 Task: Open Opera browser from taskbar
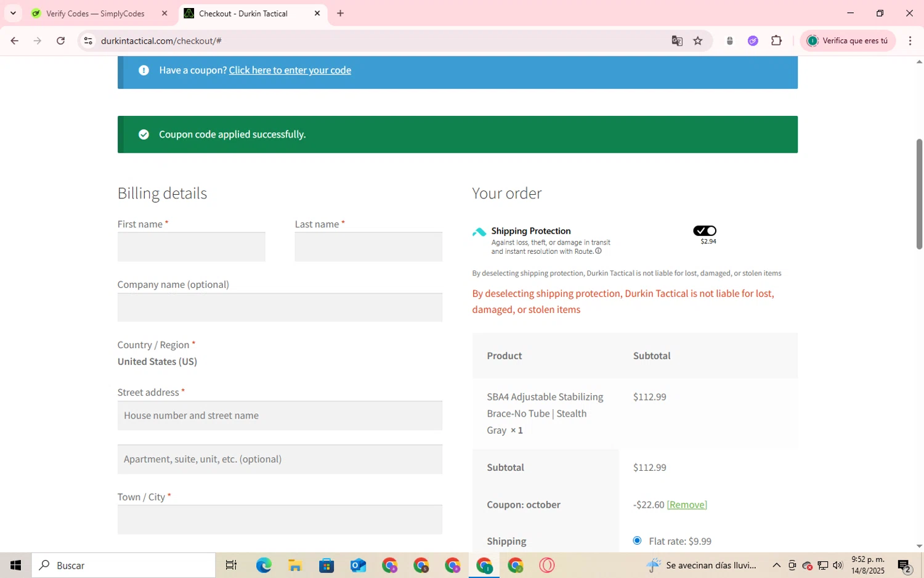click(x=547, y=565)
